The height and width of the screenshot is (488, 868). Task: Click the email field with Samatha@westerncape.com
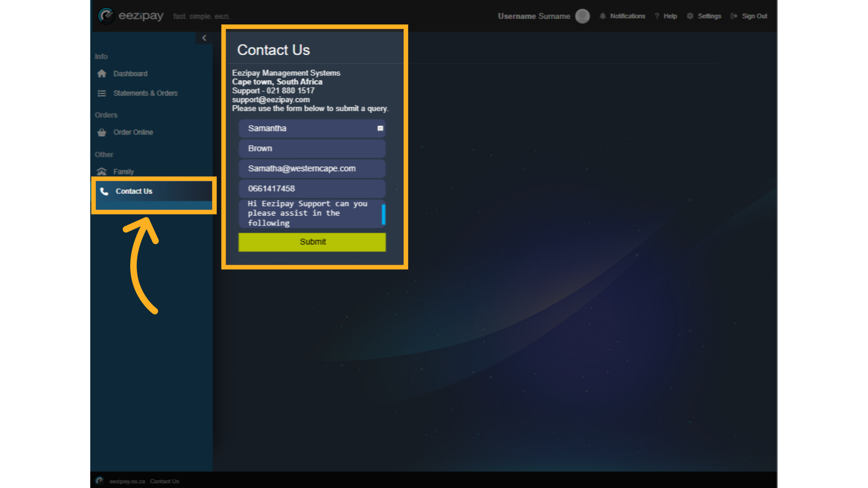(x=312, y=169)
